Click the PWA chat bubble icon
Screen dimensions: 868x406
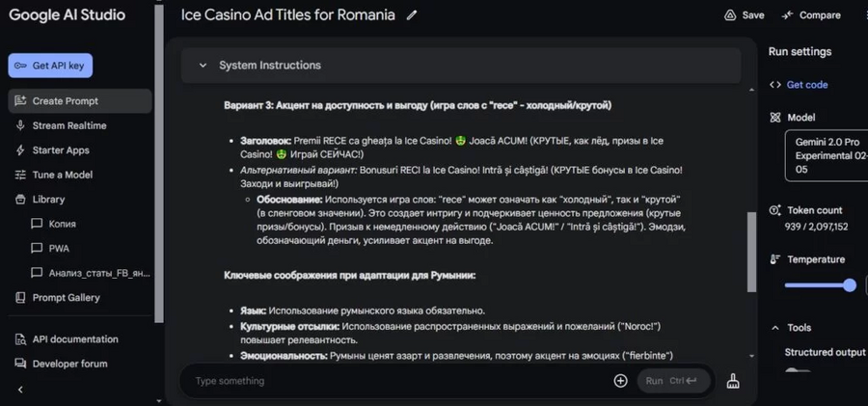pos(37,248)
